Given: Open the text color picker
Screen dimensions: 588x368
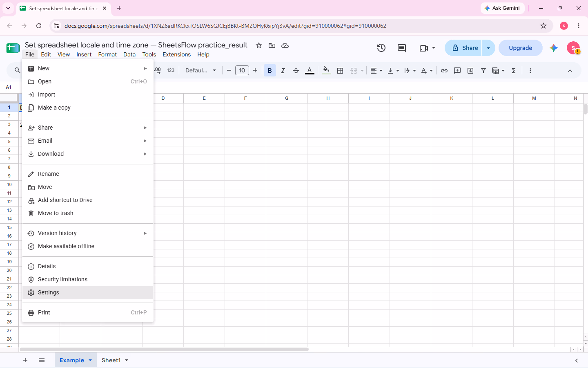Looking at the screenshot, I should (310, 71).
